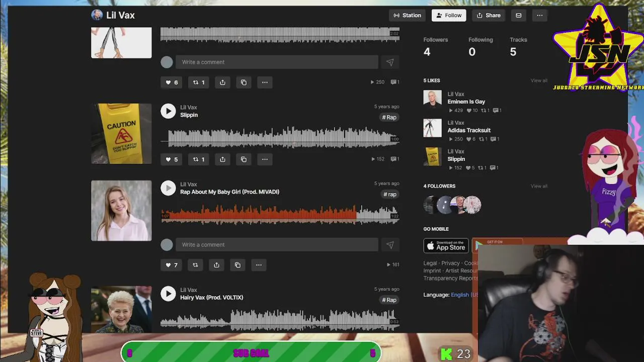
Task: Open Slippin in likes sidebar
Action: tap(456, 159)
